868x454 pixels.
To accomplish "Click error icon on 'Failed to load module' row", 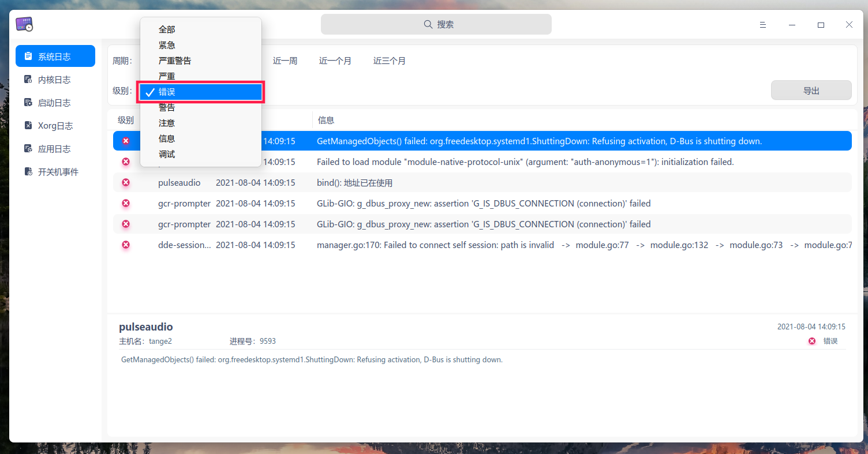I will [126, 162].
